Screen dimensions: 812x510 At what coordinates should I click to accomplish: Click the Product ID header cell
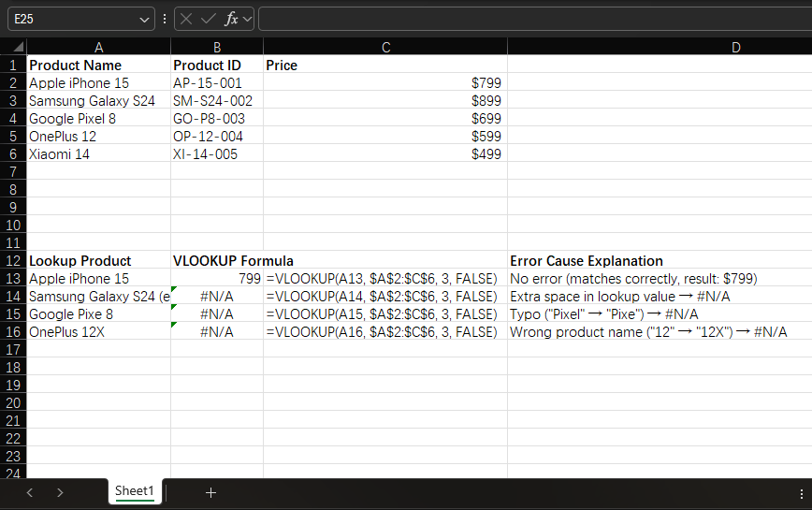click(217, 66)
